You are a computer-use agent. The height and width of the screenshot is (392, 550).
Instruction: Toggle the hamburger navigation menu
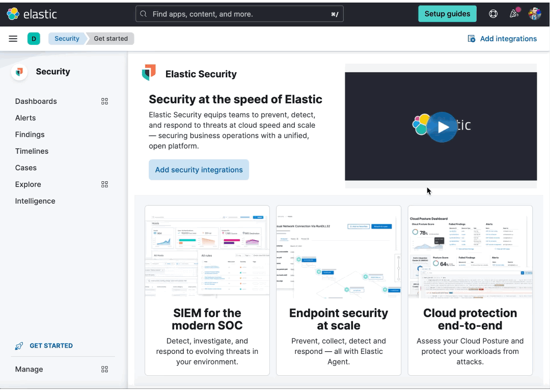pos(13,39)
